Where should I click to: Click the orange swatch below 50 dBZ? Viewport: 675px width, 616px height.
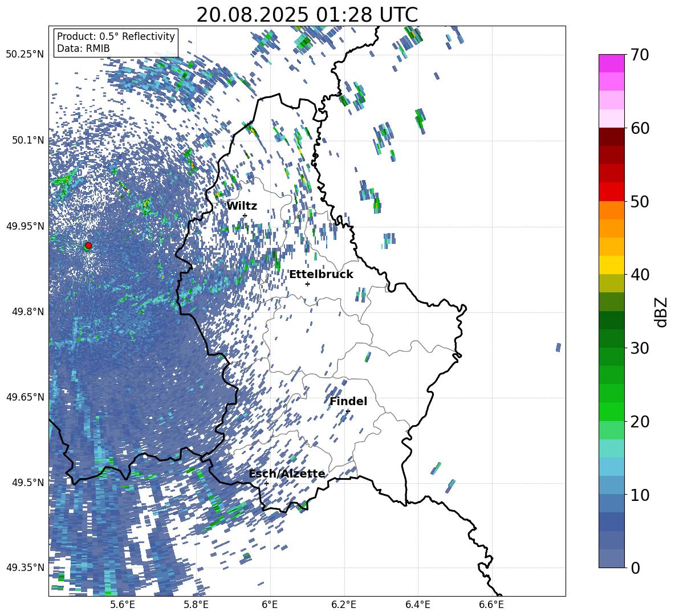click(x=611, y=210)
